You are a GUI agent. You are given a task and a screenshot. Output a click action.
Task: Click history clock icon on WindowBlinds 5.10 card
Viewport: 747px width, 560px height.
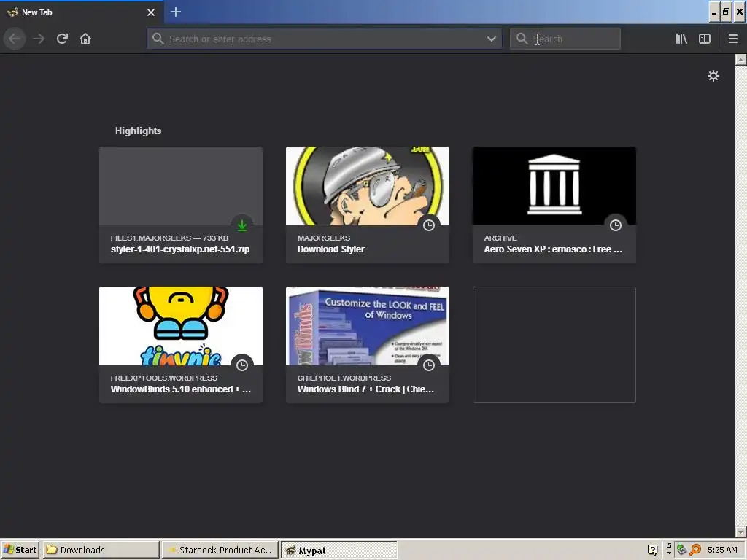tap(242, 365)
